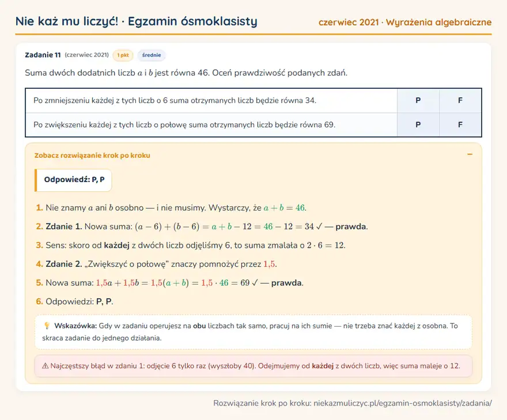Click warning triangle icon in error note
Viewport: 507px width, 420px height.
[x=46, y=366]
